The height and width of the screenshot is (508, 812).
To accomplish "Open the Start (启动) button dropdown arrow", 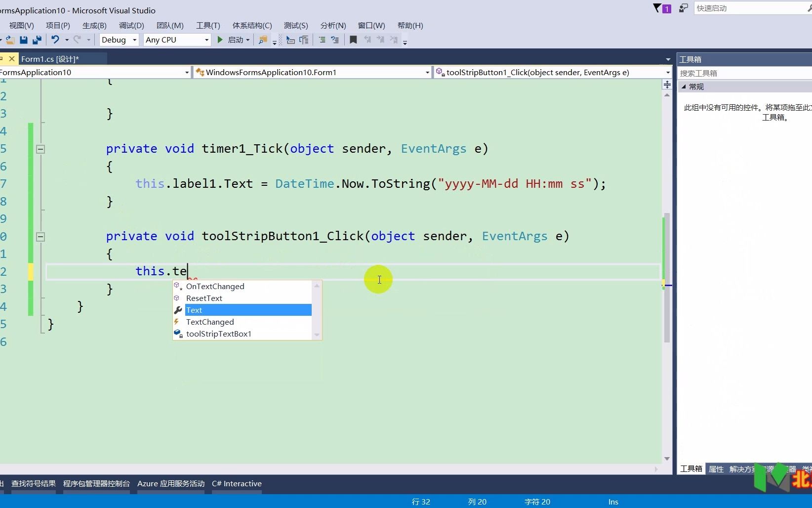I will pyautogui.click(x=247, y=40).
